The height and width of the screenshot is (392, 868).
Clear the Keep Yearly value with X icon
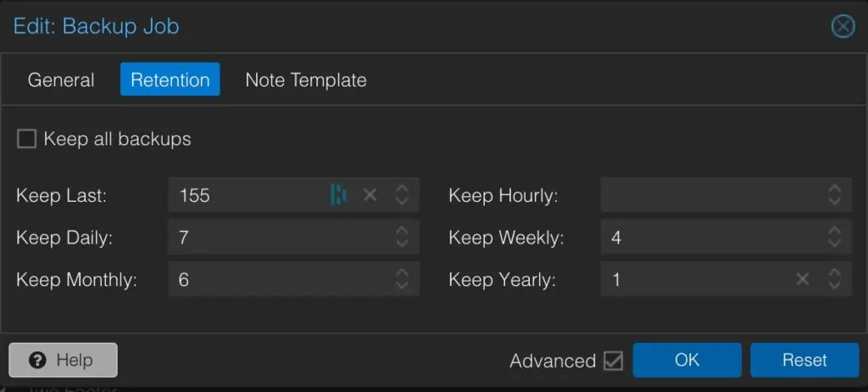click(802, 279)
